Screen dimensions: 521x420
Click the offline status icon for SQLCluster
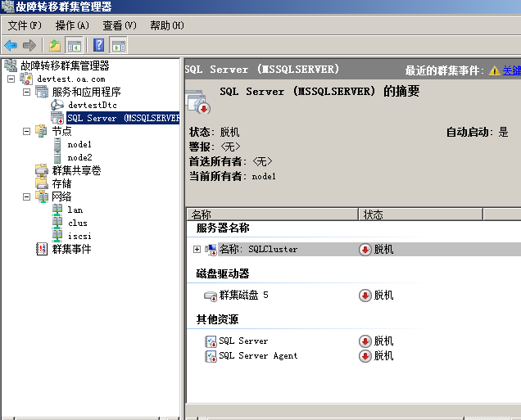coord(365,250)
